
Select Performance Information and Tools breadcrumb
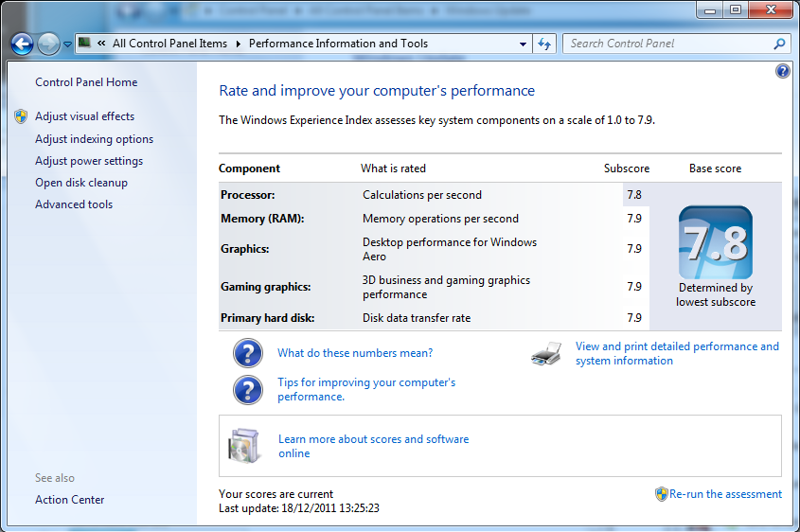[x=338, y=44]
